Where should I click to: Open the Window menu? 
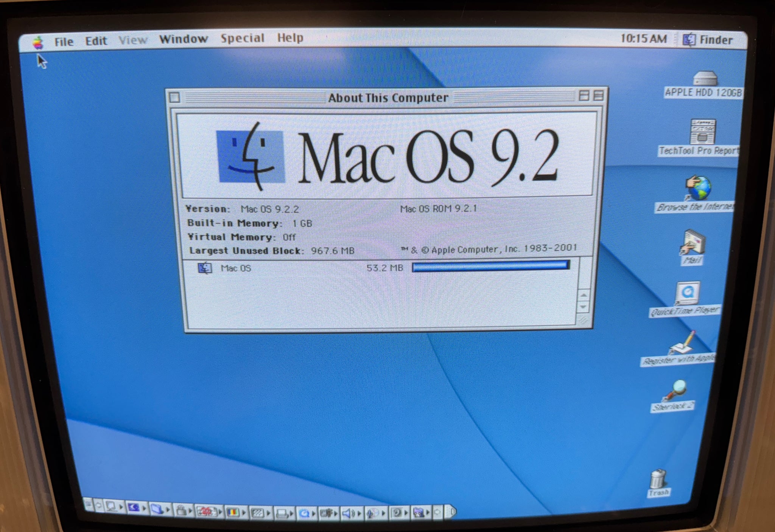(x=184, y=39)
